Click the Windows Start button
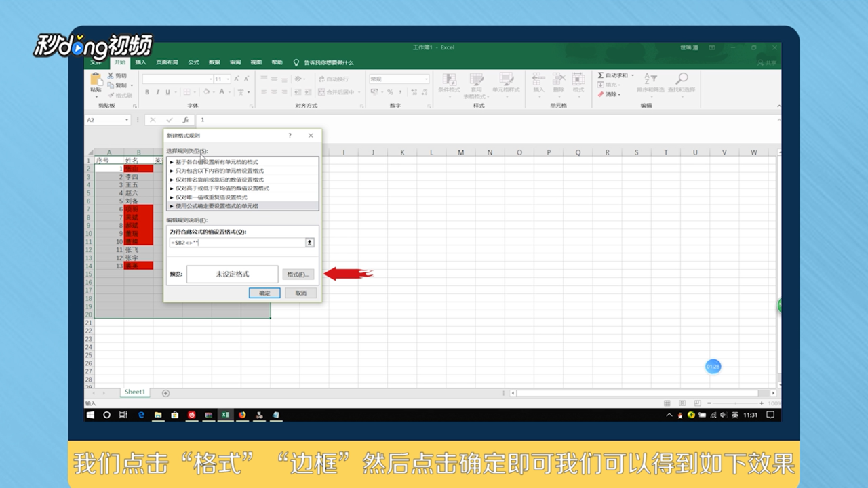 pyautogui.click(x=90, y=415)
